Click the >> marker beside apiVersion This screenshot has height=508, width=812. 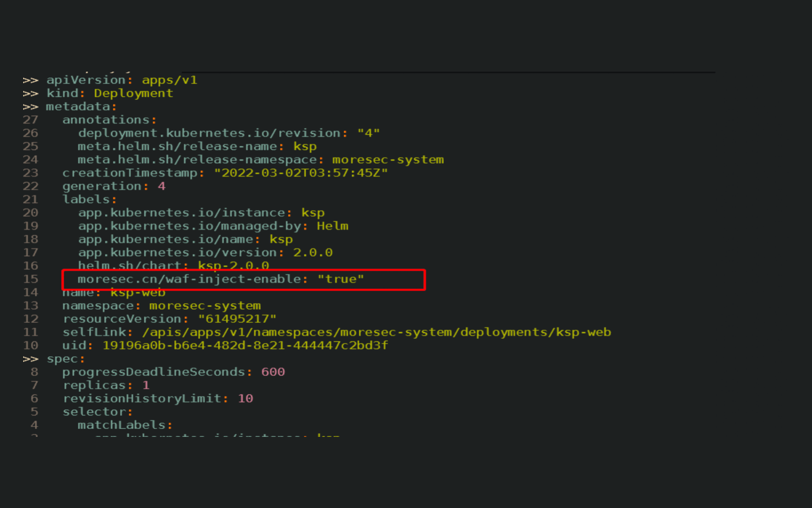tap(30, 80)
